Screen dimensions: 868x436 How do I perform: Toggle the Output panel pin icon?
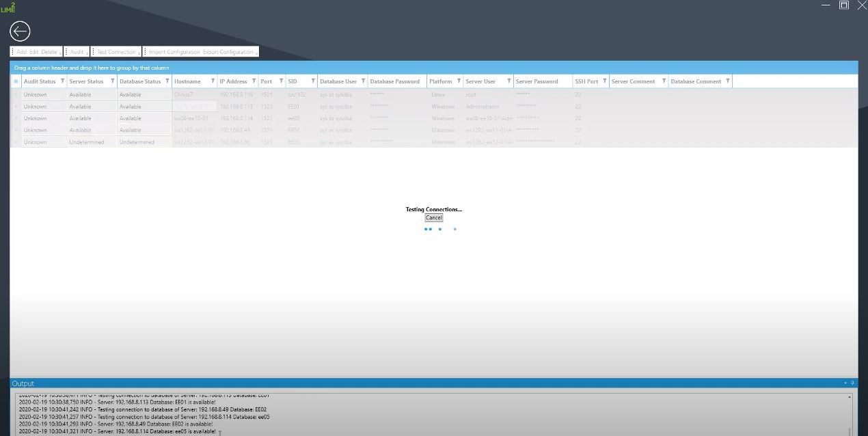coord(852,383)
